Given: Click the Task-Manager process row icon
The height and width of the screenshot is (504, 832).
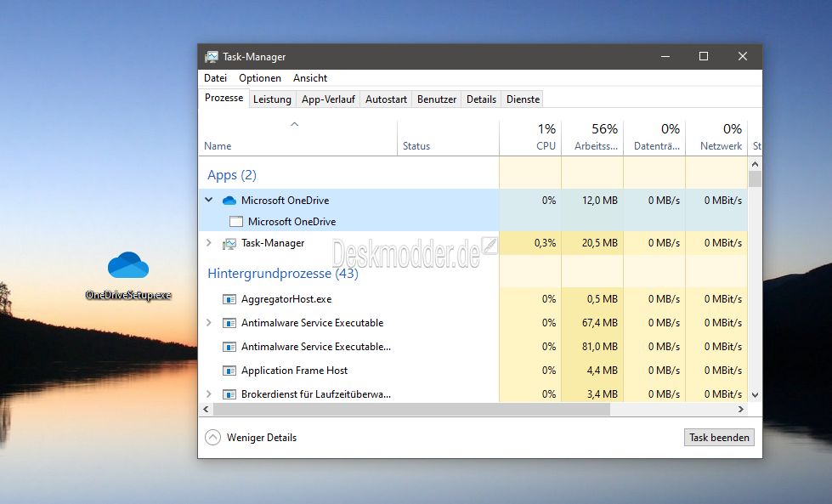Looking at the screenshot, I should 229,244.
